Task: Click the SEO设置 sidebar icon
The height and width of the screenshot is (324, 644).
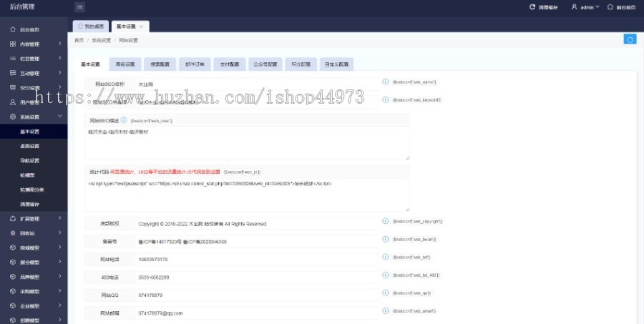Action: 13,87
